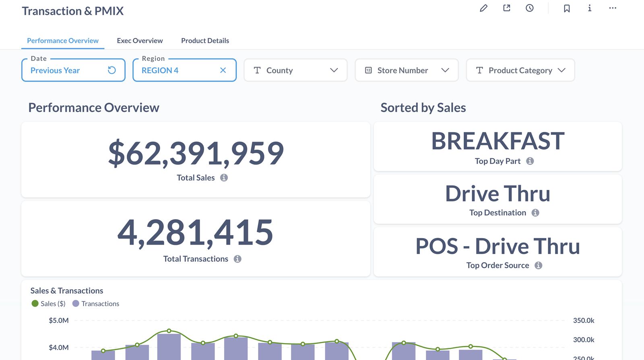
Task: Clear the REGION 4 filter
Action: pyautogui.click(x=223, y=70)
